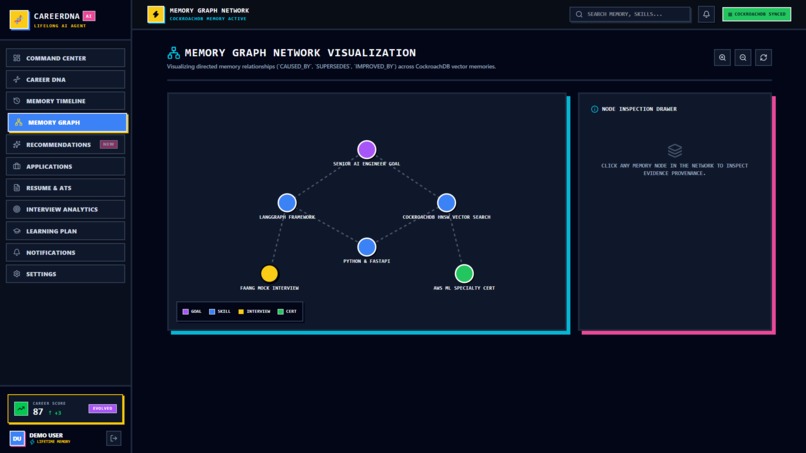Click the Career Score value 87
Screen dimensions: 806x453
[x=38, y=412]
